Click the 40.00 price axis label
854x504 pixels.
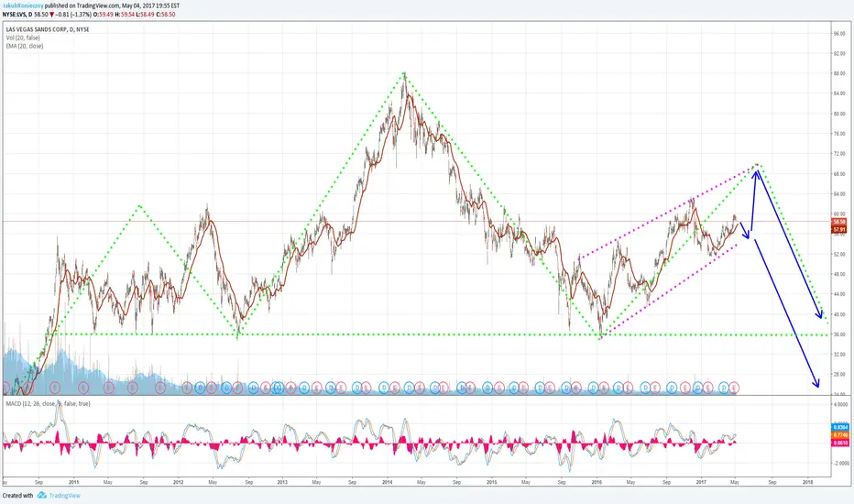(838, 315)
